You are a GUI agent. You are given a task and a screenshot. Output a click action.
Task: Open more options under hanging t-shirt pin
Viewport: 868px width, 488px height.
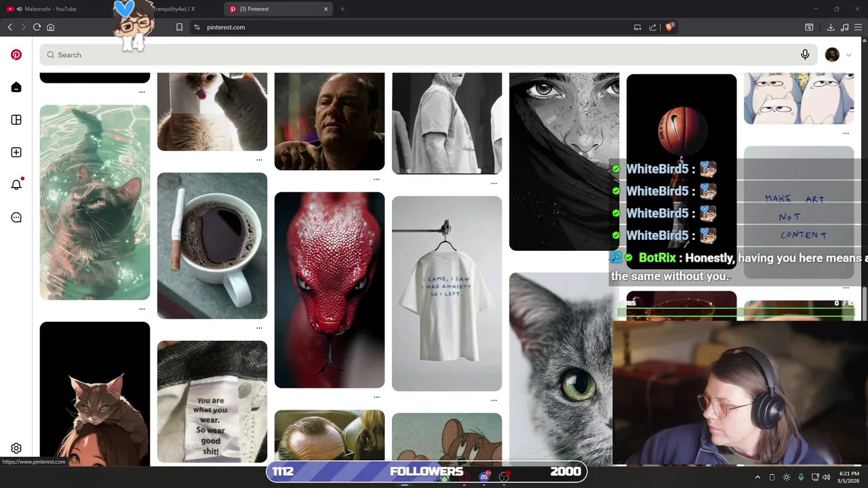[x=494, y=401]
